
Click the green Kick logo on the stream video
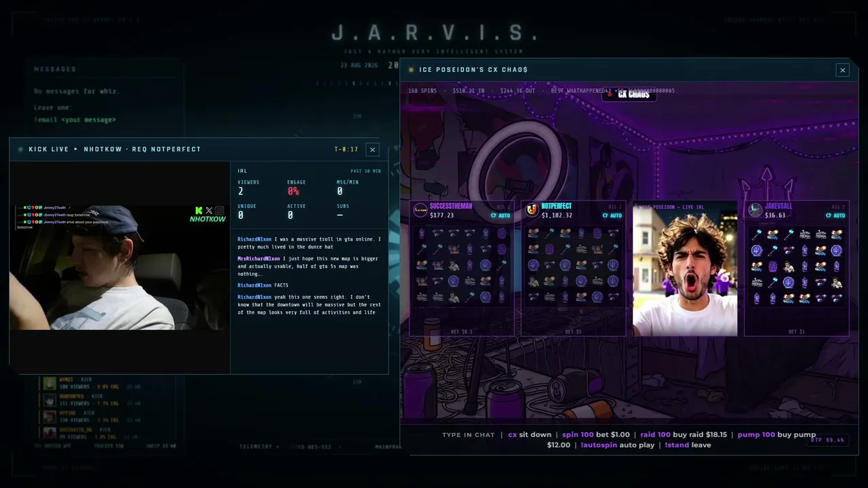(x=199, y=211)
